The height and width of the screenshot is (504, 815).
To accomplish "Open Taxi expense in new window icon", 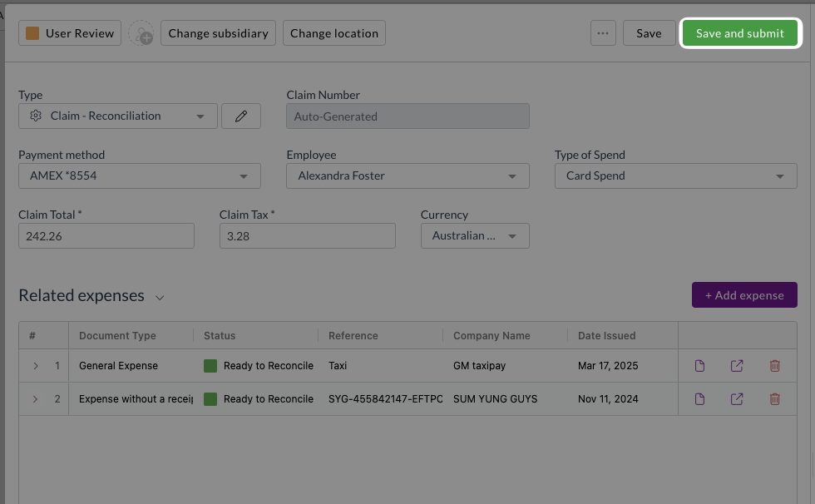I will [737, 366].
